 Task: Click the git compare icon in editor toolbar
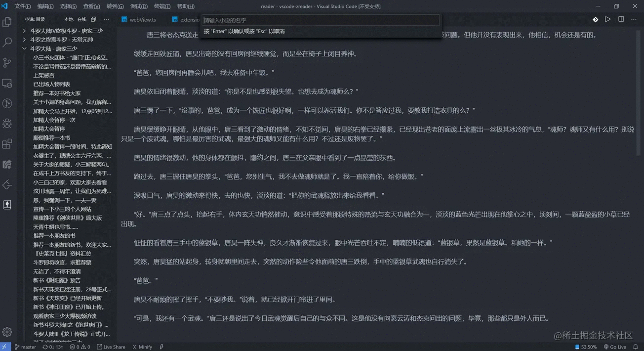(595, 19)
